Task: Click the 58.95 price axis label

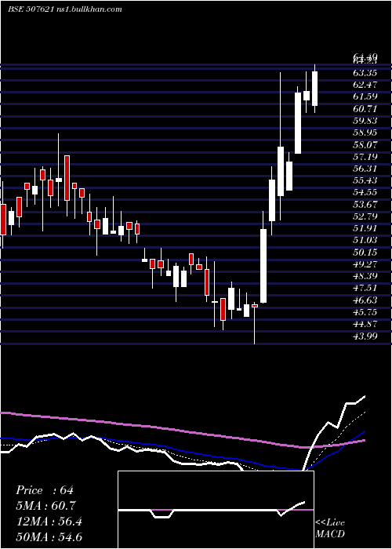Action: coord(365,133)
